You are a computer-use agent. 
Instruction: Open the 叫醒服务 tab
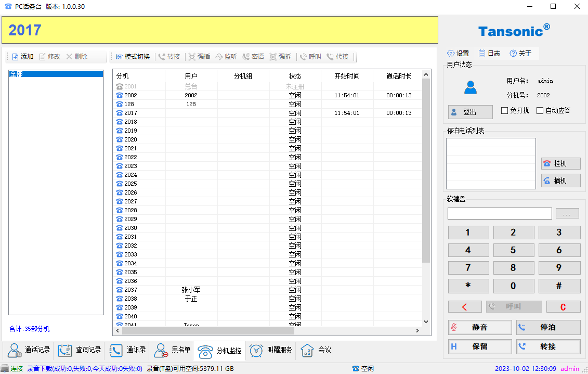(271, 351)
